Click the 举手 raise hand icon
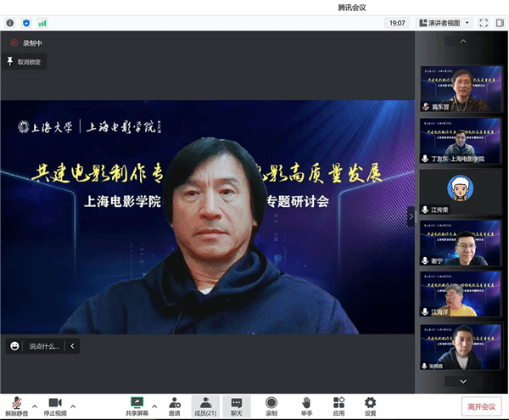This screenshot has height=420, width=509. tap(305, 401)
